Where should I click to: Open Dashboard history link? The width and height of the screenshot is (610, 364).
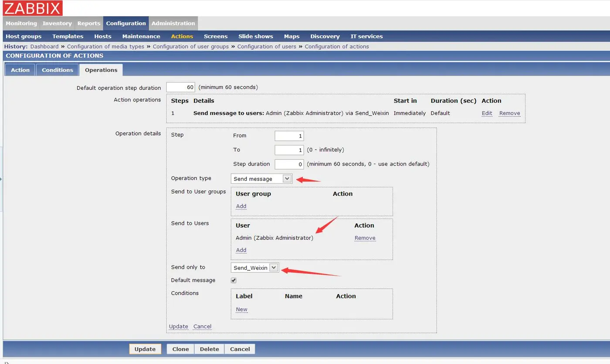[44, 47]
